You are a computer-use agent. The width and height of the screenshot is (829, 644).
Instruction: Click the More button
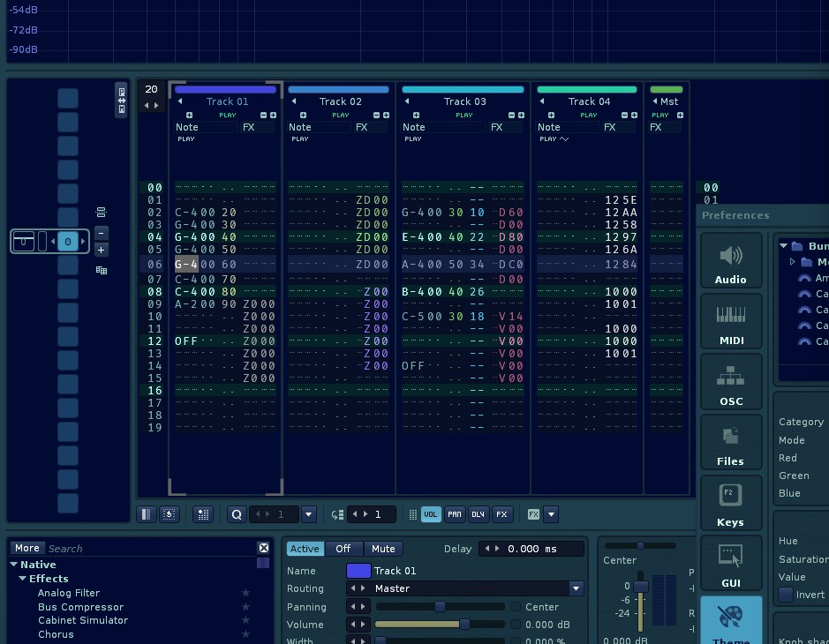pos(27,548)
